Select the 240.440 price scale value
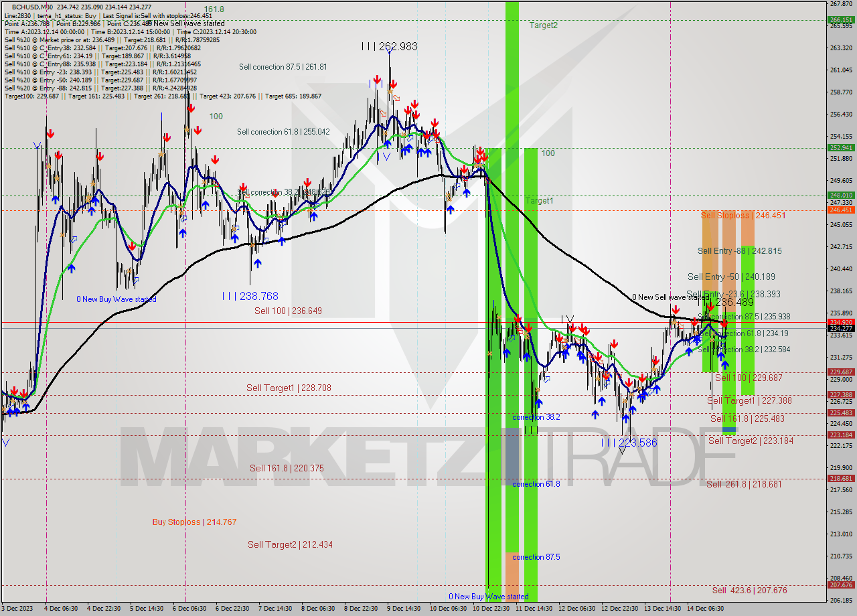This screenshot has width=857, height=616. click(x=841, y=268)
